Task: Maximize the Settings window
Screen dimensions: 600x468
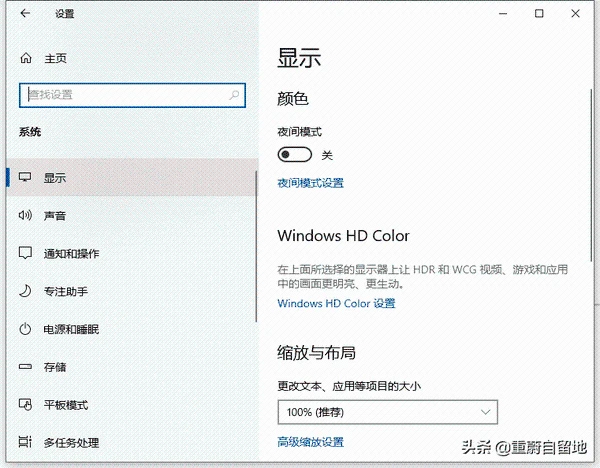Action: (539, 14)
